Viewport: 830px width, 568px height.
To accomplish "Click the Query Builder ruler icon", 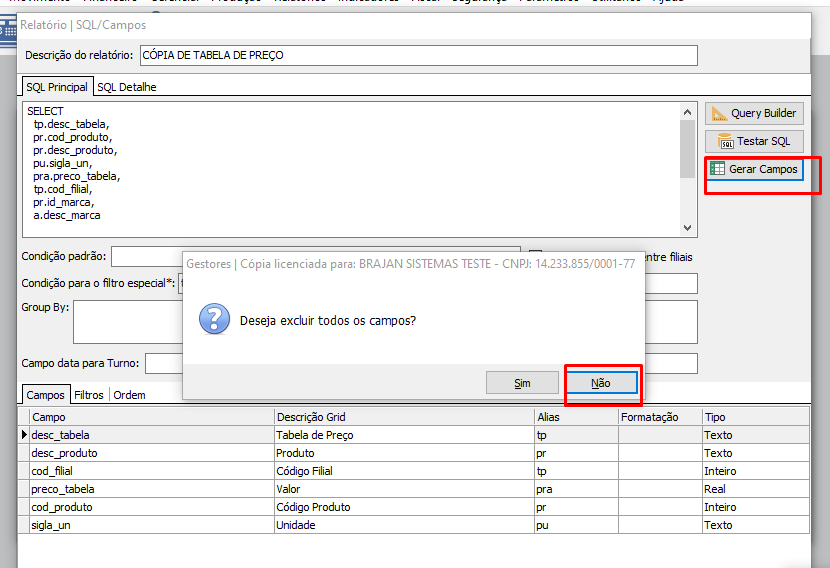I will tap(720, 113).
